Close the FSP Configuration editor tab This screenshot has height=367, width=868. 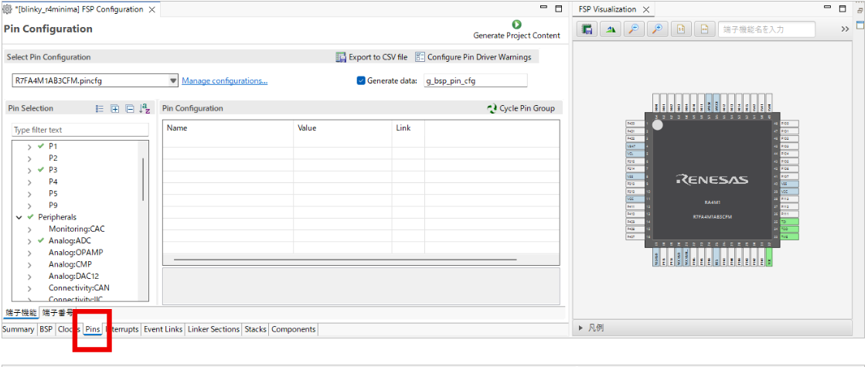152,9
